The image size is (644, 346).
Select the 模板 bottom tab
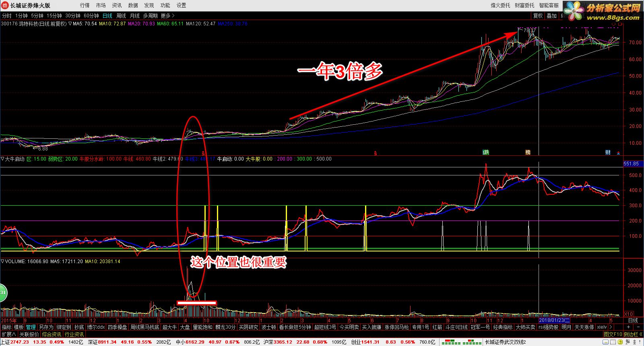point(19,327)
